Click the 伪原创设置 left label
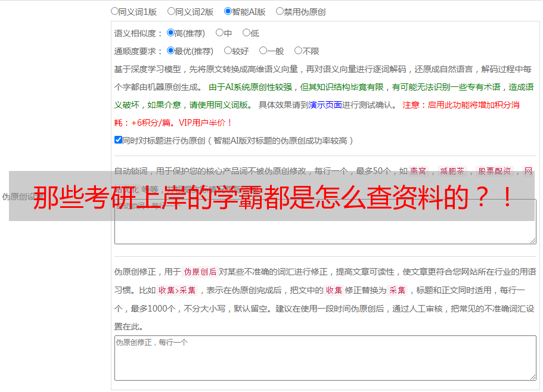Image resolution: width=543 pixels, height=392 pixels. (22, 197)
